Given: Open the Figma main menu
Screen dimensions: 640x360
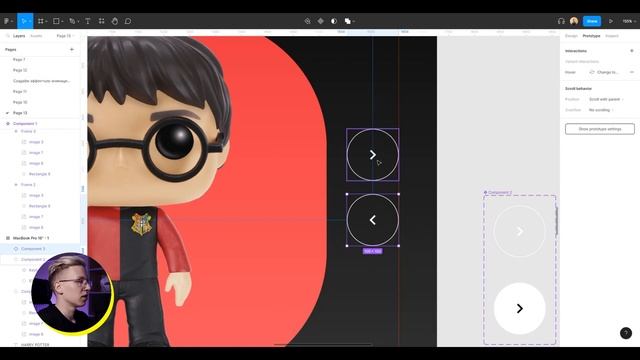Looking at the screenshot, I should (8, 21).
